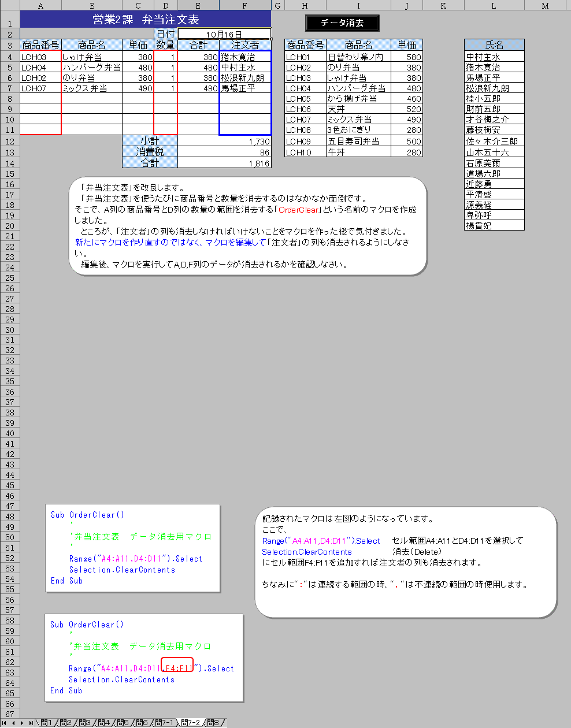Click 天丼 in the product list
The height and width of the screenshot is (728, 571).
click(358, 109)
